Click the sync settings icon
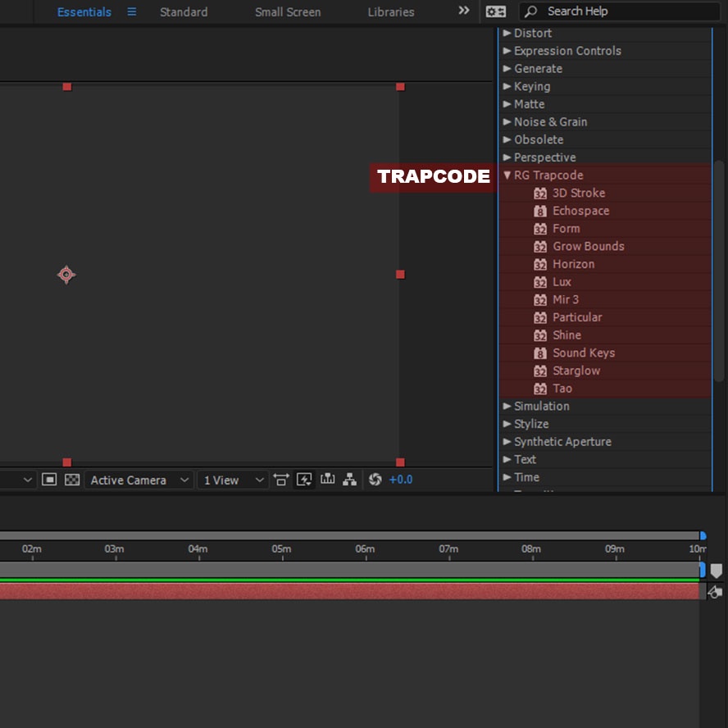The width and height of the screenshot is (728, 728). (x=496, y=11)
